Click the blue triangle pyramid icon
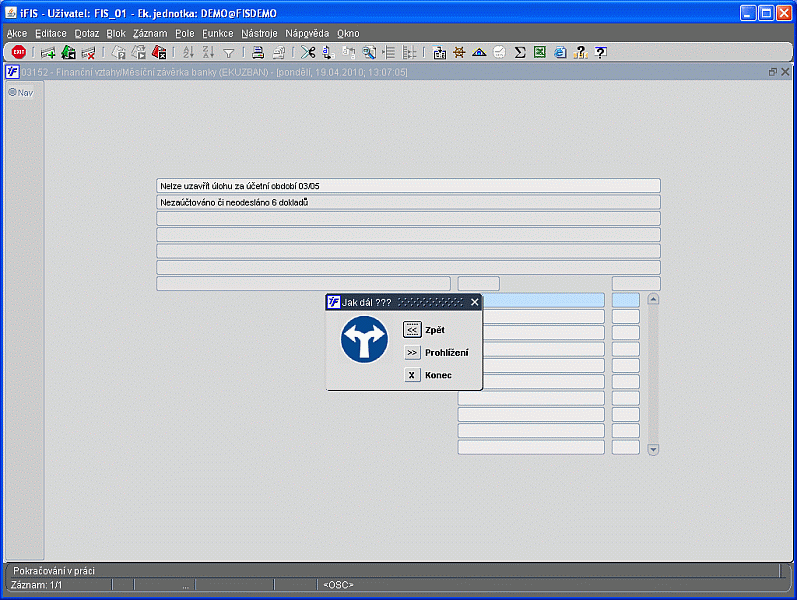Viewport: 797px width, 600px height. 479,52
